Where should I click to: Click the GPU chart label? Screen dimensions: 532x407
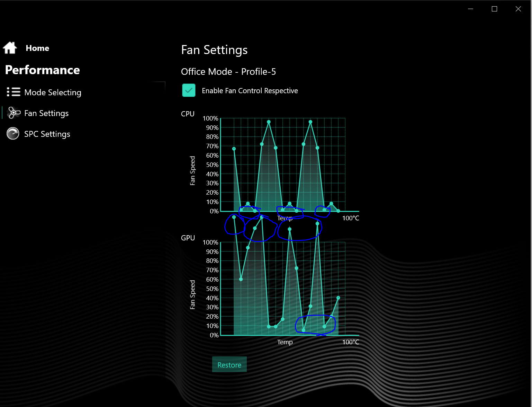tap(188, 238)
